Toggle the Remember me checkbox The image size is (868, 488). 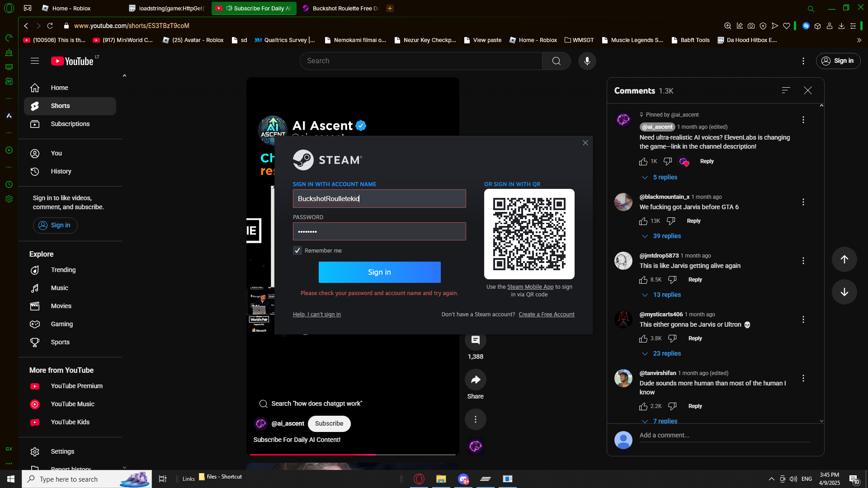click(297, 250)
